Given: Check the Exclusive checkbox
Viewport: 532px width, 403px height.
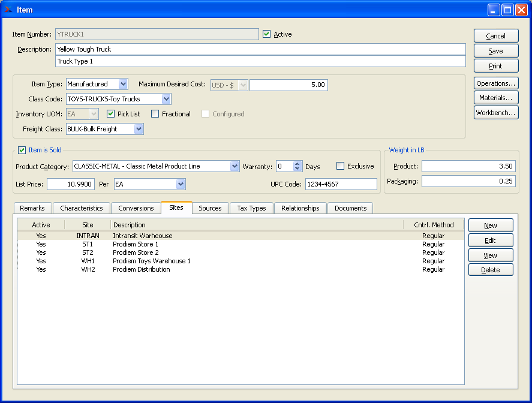Looking at the screenshot, I should tap(341, 166).
